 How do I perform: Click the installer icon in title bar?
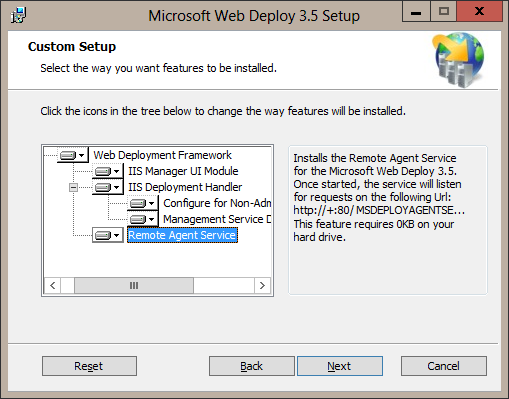coord(18,15)
